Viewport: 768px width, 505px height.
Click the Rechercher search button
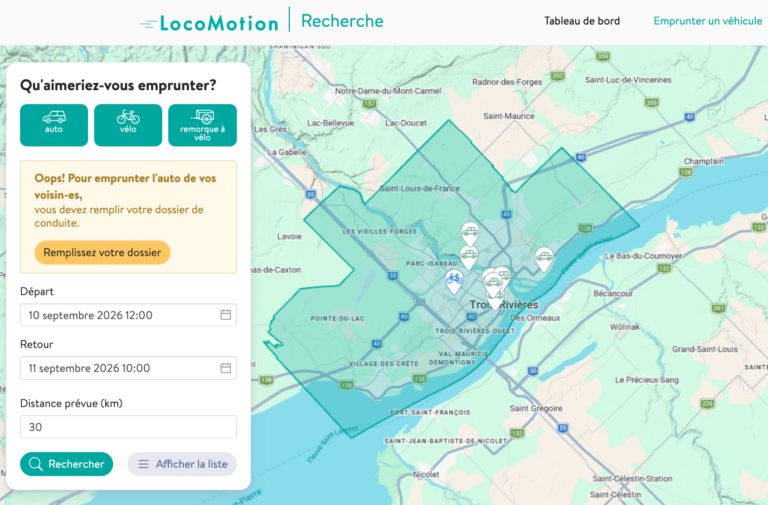point(67,464)
